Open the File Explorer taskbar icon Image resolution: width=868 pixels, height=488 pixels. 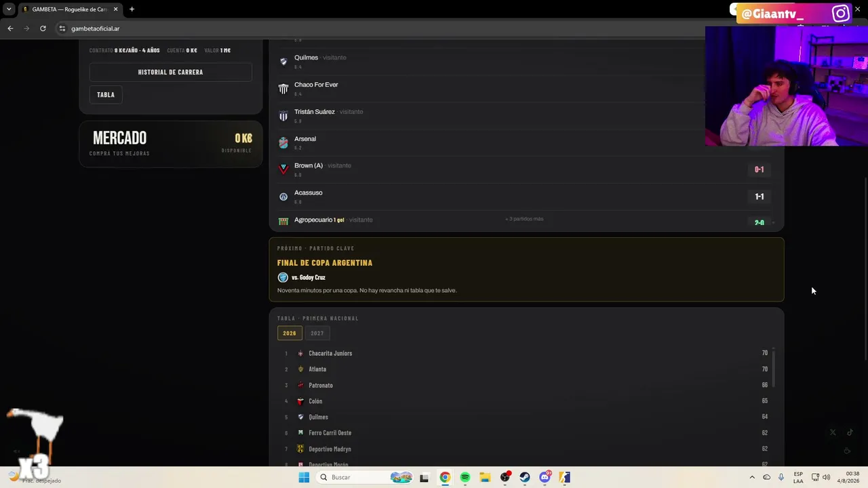pyautogui.click(x=485, y=477)
